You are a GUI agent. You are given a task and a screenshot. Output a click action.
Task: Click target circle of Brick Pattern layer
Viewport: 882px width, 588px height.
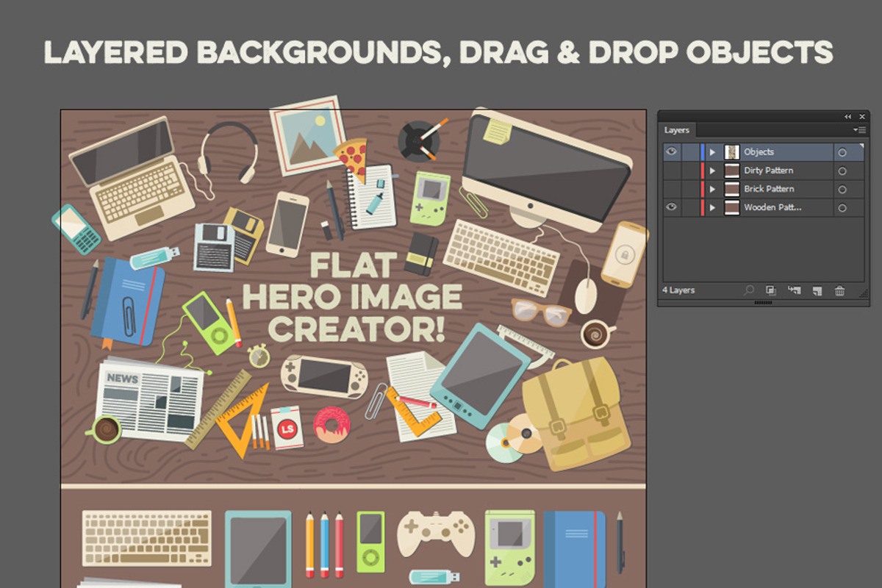pos(842,190)
